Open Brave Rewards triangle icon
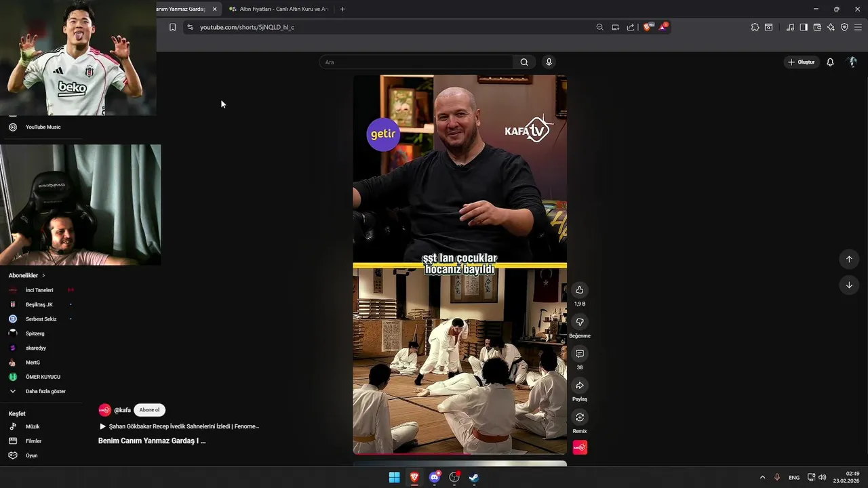This screenshot has height=488, width=868. pyautogui.click(x=663, y=27)
